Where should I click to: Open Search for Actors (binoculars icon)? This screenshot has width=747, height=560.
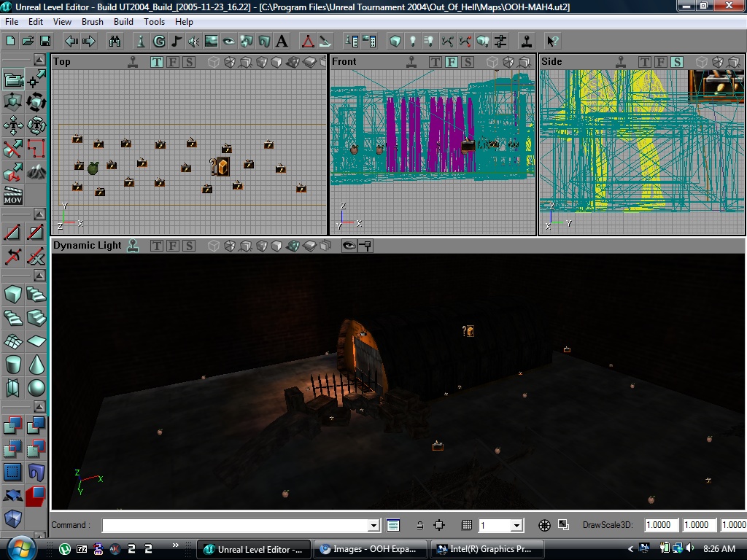[x=115, y=42]
